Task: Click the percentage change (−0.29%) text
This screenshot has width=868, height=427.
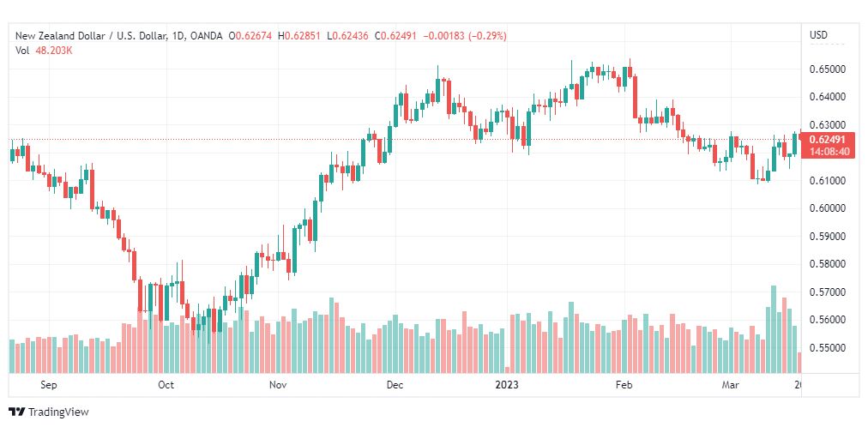Action: tap(487, 36)
